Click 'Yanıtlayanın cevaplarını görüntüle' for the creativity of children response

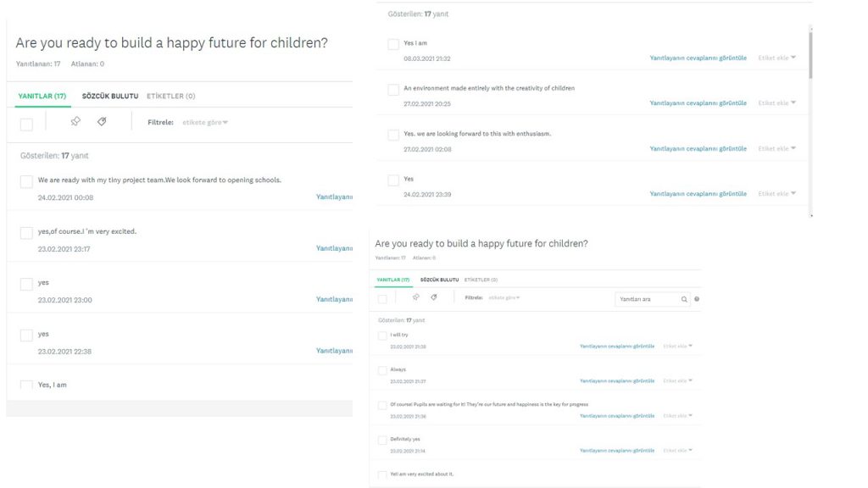pos(698,103)
